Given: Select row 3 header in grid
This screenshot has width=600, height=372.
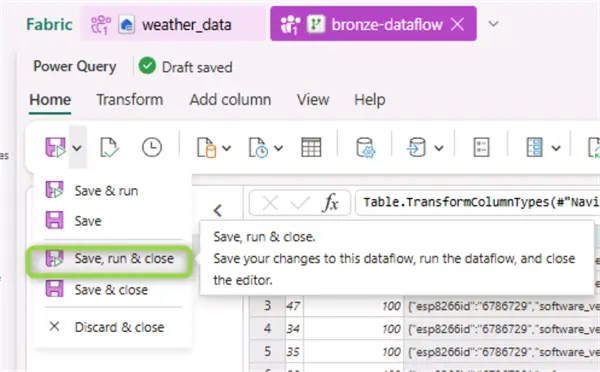Looking at the screenshot, I should 267,306.
